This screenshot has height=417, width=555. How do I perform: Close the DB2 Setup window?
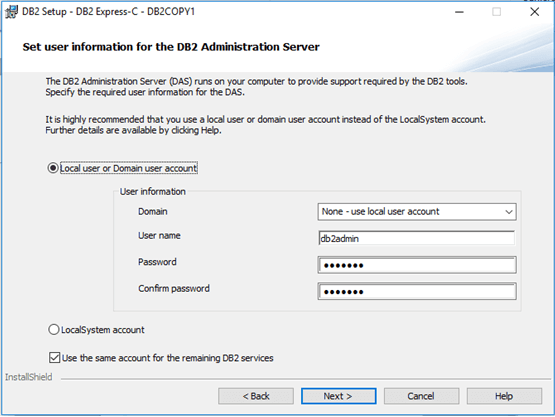coord(534,12)
